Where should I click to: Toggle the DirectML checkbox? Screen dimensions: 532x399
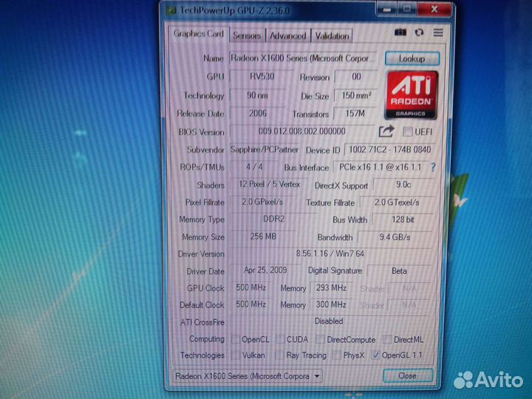coord(387,339)
